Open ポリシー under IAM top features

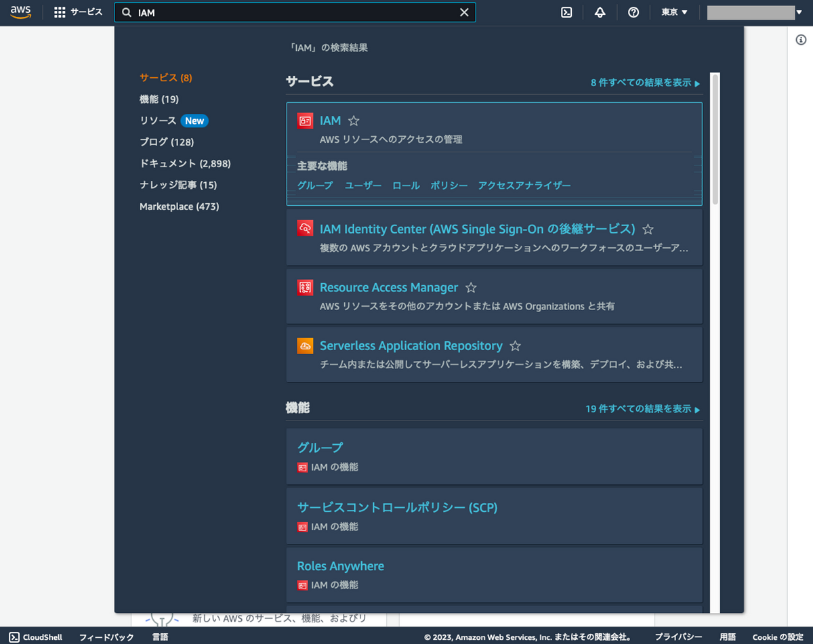pos(449,186)
